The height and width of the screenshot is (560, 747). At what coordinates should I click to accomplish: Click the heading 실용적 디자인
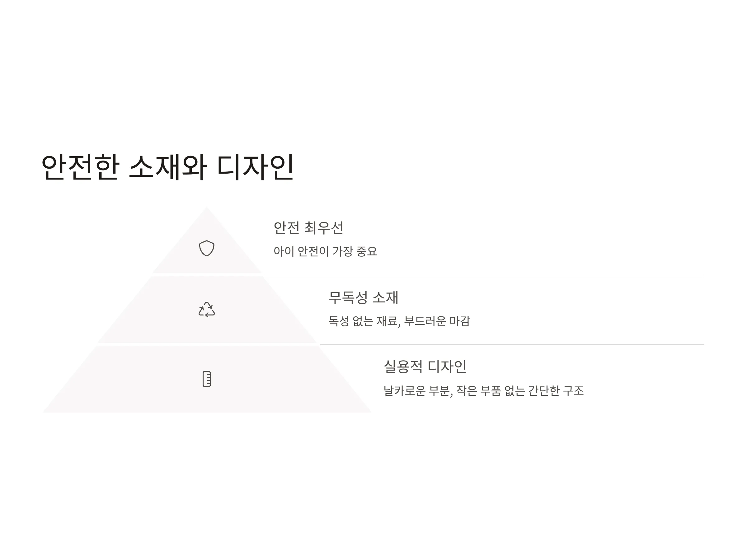[425, 366]
